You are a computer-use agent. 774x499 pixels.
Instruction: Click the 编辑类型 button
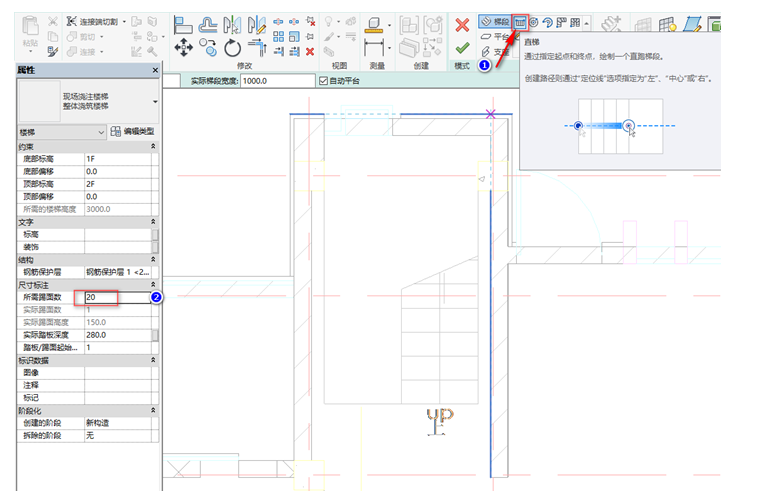point(132,131)
